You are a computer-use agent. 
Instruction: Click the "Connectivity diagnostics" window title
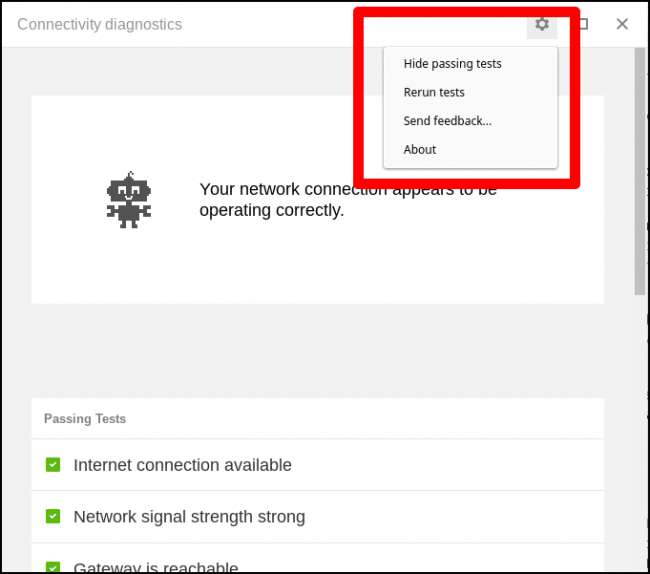click(x=100, y=24)
